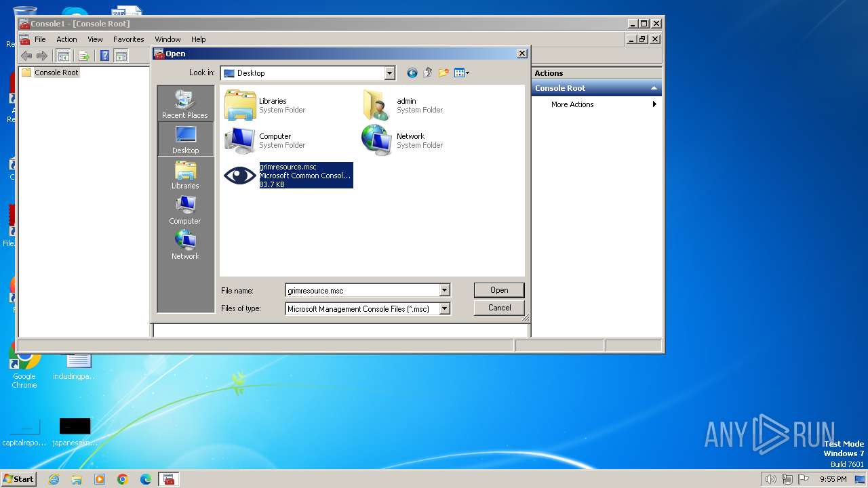Collapse the Console Root actions section
Image resolution: width=868 pixels, height=488 pixels.
click(654, 88)
